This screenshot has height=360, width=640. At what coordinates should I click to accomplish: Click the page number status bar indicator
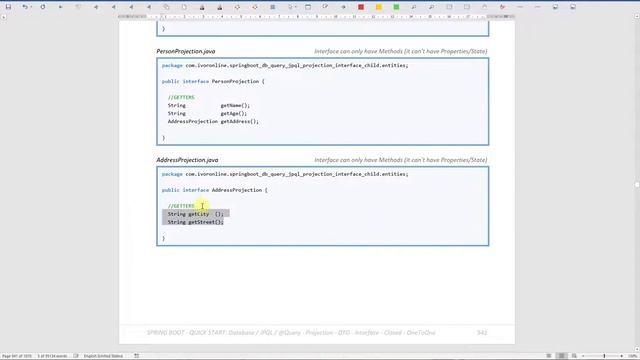17,356
